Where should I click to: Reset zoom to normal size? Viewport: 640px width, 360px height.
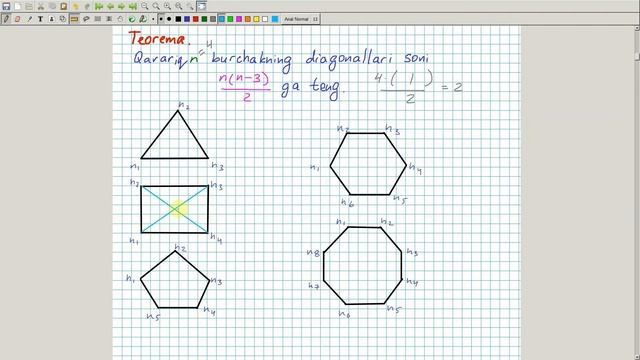click(x=179, y=7)
